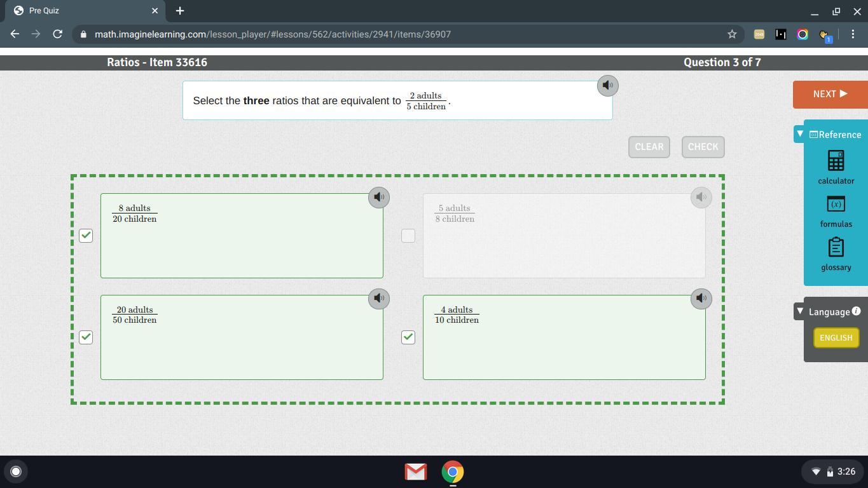Play audio for 20 adults / 50 children
868x488 pixels.
(379, 298)
